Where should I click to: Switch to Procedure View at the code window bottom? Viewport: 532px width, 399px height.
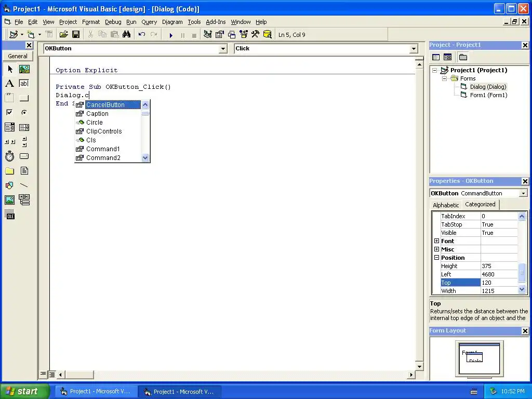(43, 374)
